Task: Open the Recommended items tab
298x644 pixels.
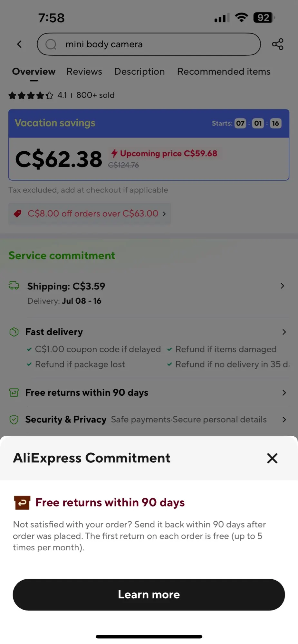Action: tap(224, 71)
